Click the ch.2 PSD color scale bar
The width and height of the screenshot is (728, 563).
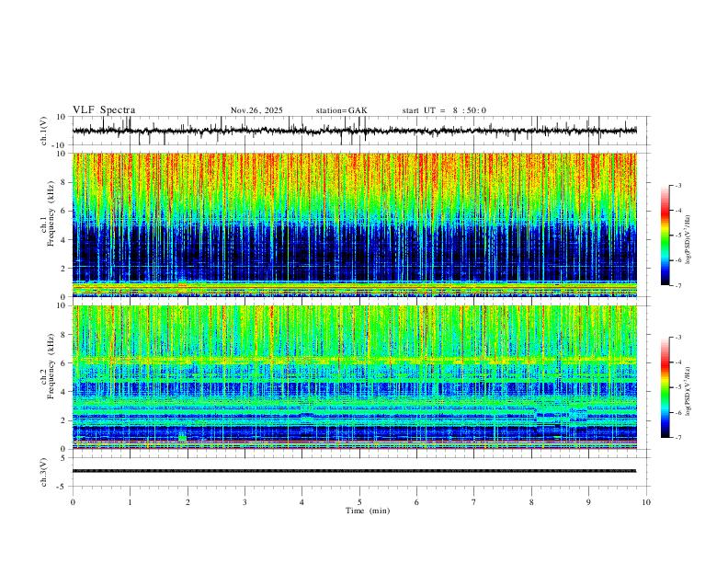tap(665, 387)
